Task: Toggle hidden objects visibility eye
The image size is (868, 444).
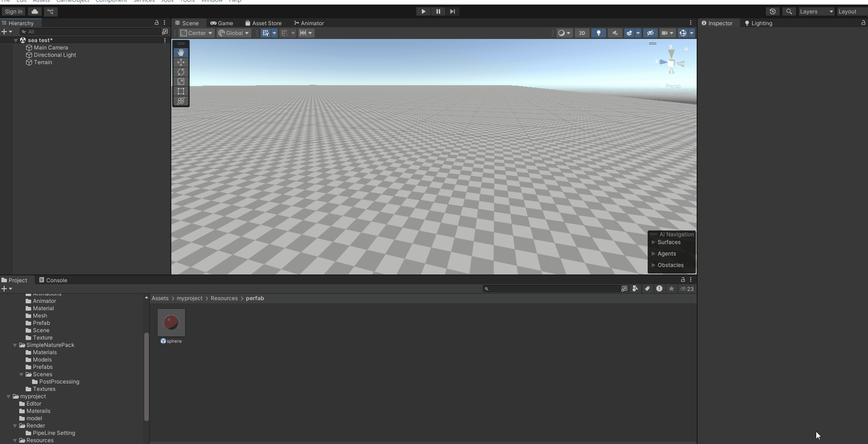Action: (x=650, y=33)
